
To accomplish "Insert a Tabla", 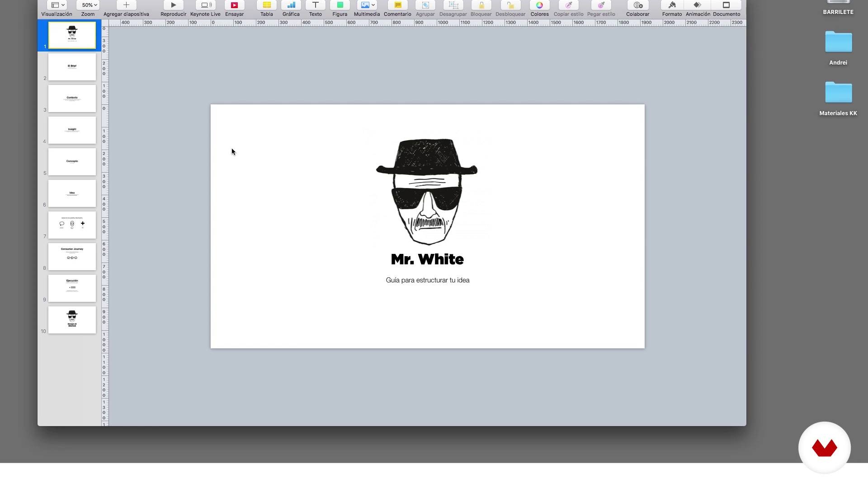I will (x=267, y=5).
